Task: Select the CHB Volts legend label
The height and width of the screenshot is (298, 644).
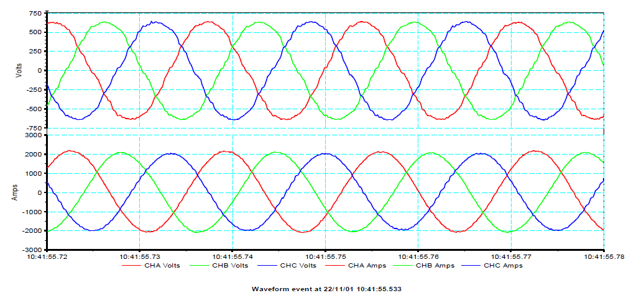Action: click(x=231, y=266)
